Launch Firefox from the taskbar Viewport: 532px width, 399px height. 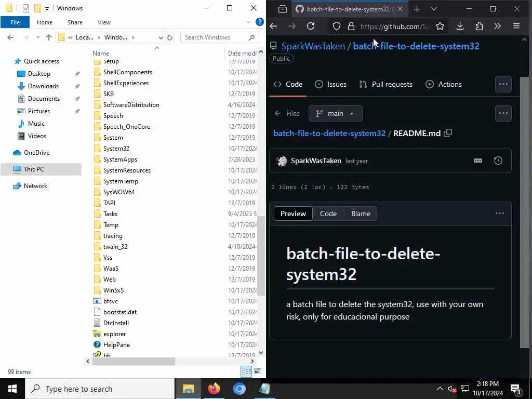pyautogui.click(x=214, y=389)
